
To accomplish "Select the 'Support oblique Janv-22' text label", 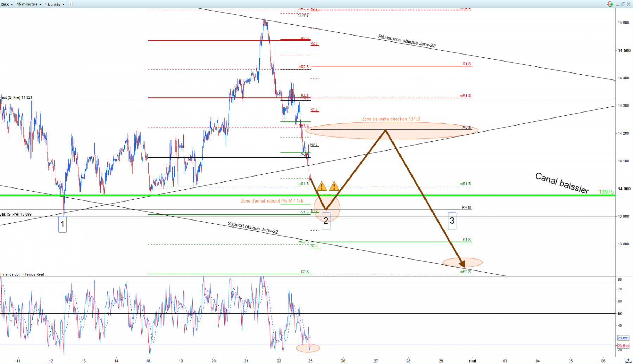I will pyautogui.click(x=253, y=228).
